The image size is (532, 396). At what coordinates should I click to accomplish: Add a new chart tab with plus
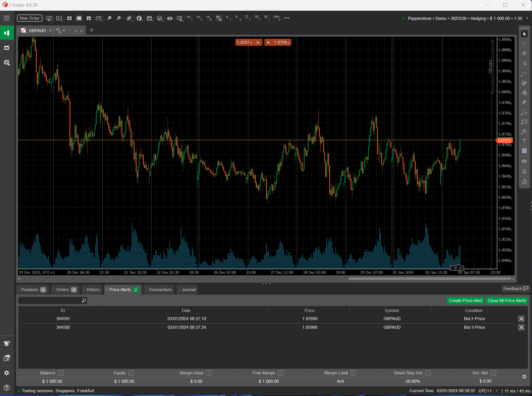coord(92,30)
